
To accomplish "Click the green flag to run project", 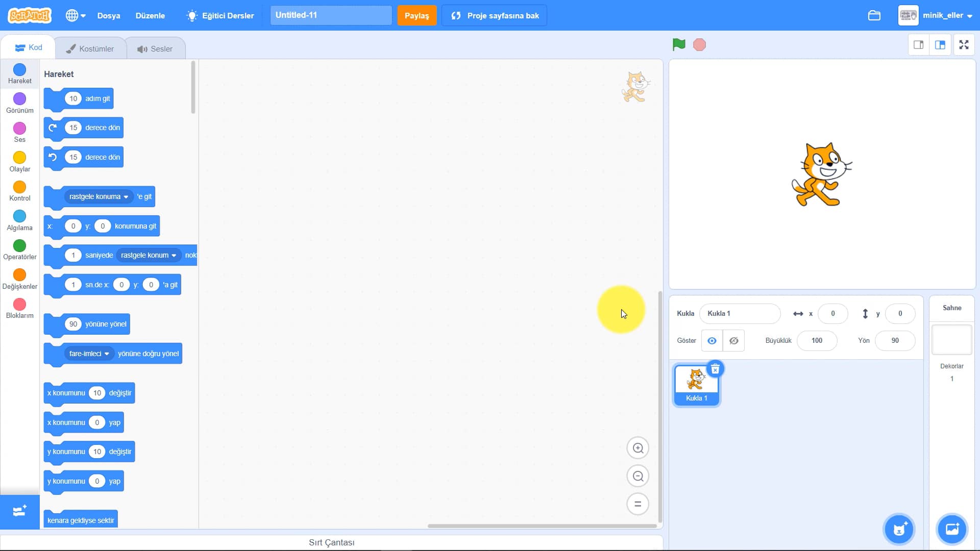I will pyautogui.click(x=678, y=45).
